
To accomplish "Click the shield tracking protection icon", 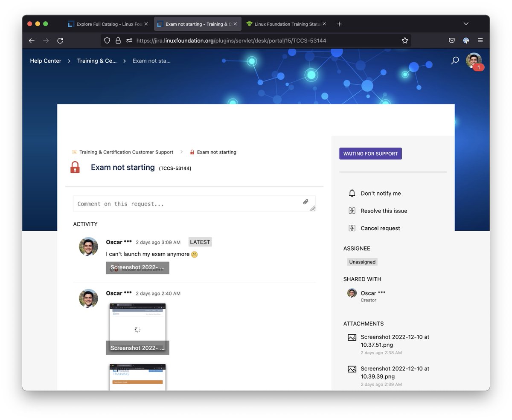I will [107, 41].
